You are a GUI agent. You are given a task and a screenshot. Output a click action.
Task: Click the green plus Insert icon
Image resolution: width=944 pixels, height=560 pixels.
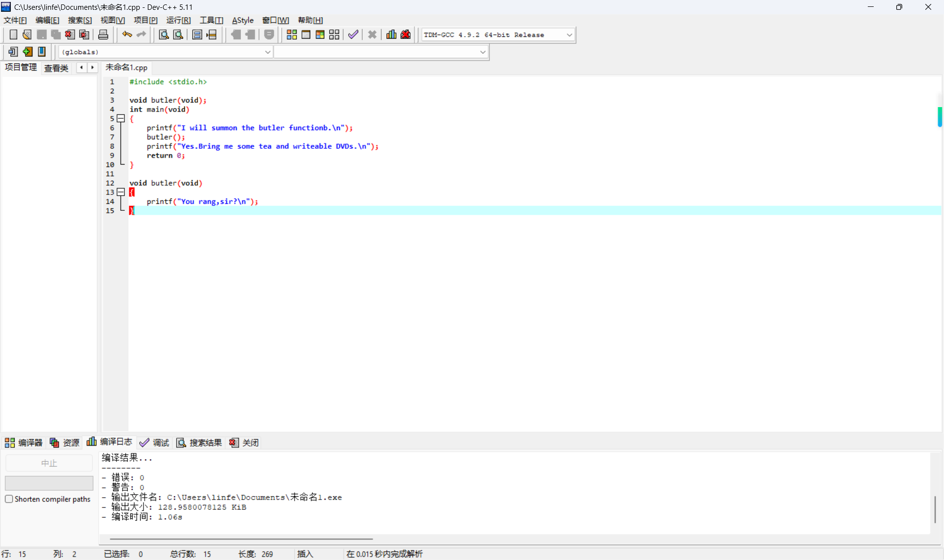tap(28, 52)
